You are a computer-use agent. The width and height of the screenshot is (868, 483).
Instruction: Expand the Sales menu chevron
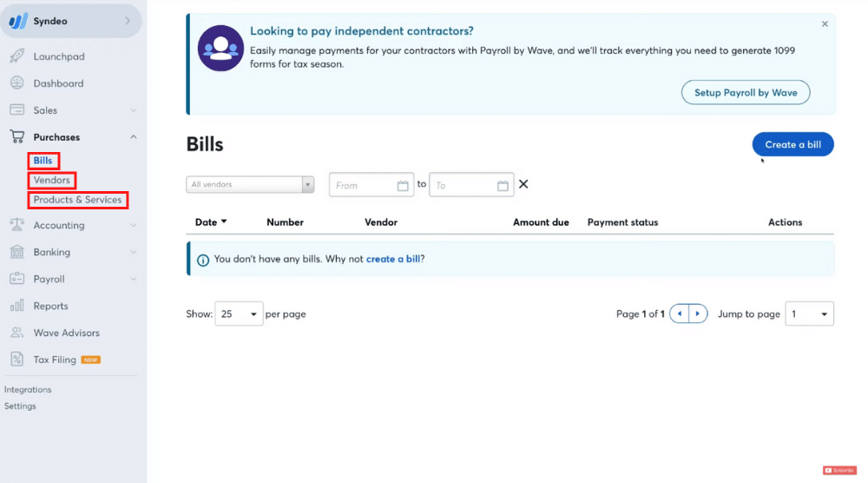point(134,110)
